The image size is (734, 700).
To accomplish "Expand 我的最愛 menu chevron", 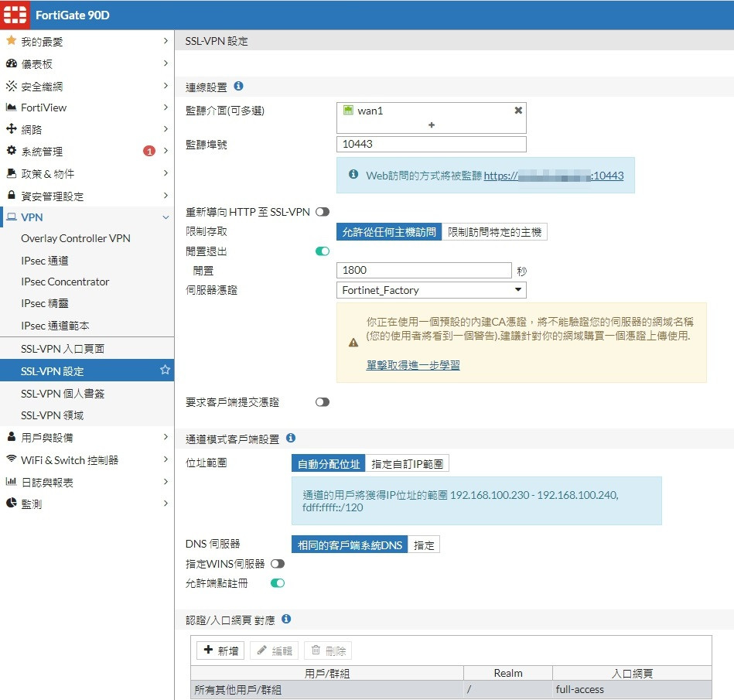I will pos(166,41).
